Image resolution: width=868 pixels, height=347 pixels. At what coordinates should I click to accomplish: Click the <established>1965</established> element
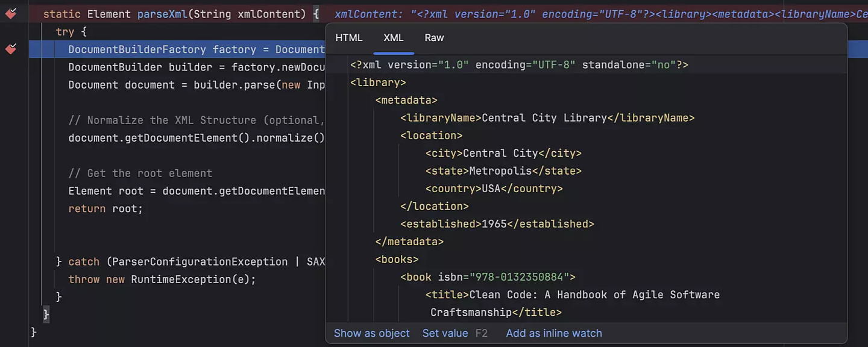[497, 224]
